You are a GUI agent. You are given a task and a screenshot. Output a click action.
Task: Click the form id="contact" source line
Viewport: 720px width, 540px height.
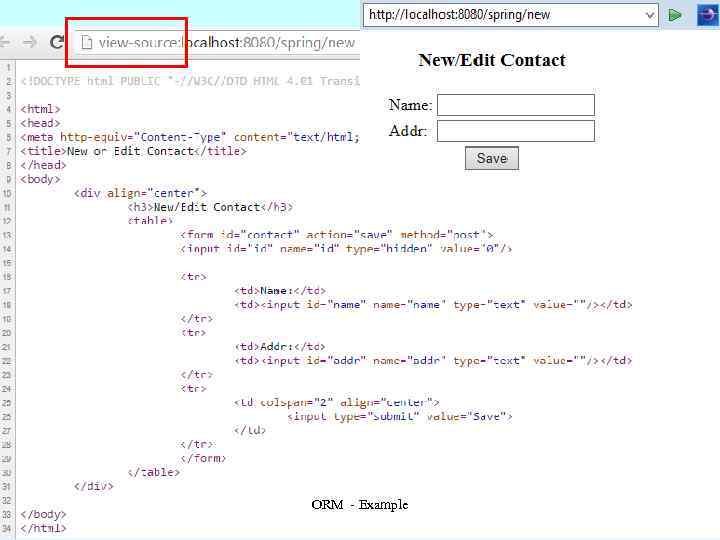[x=338, y=235]
